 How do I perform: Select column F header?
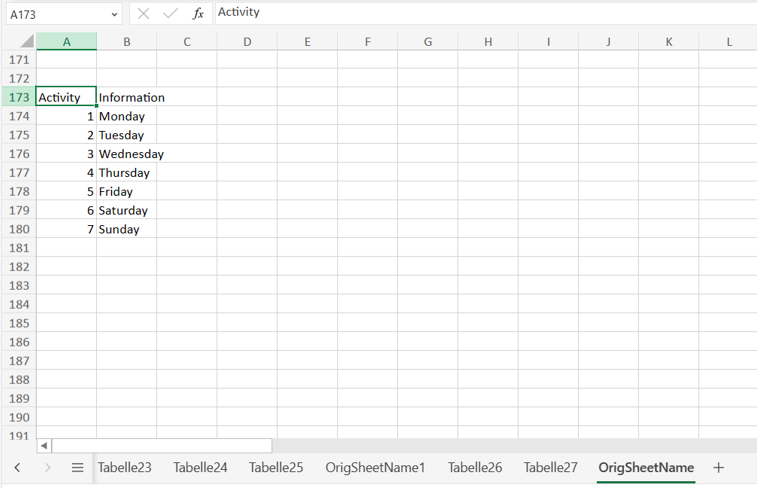pyautogui.click(x=368, y=42)
